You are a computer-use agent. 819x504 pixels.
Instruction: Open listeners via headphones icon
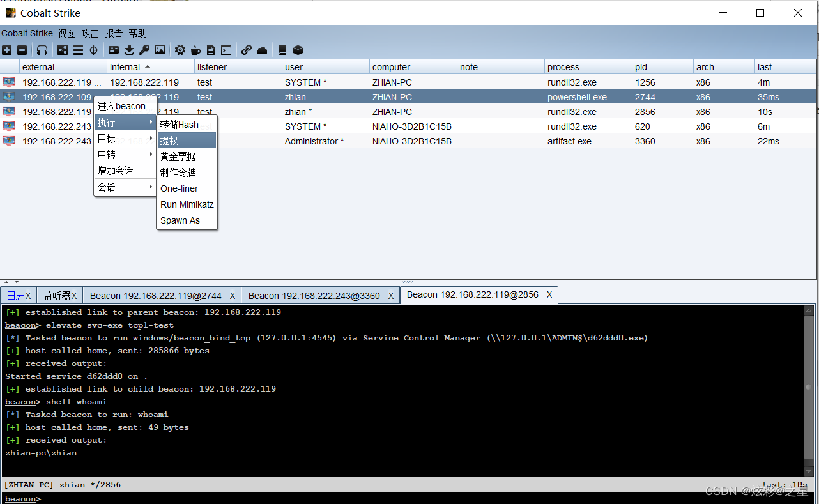pyautogui.click(x=42, y=50)
